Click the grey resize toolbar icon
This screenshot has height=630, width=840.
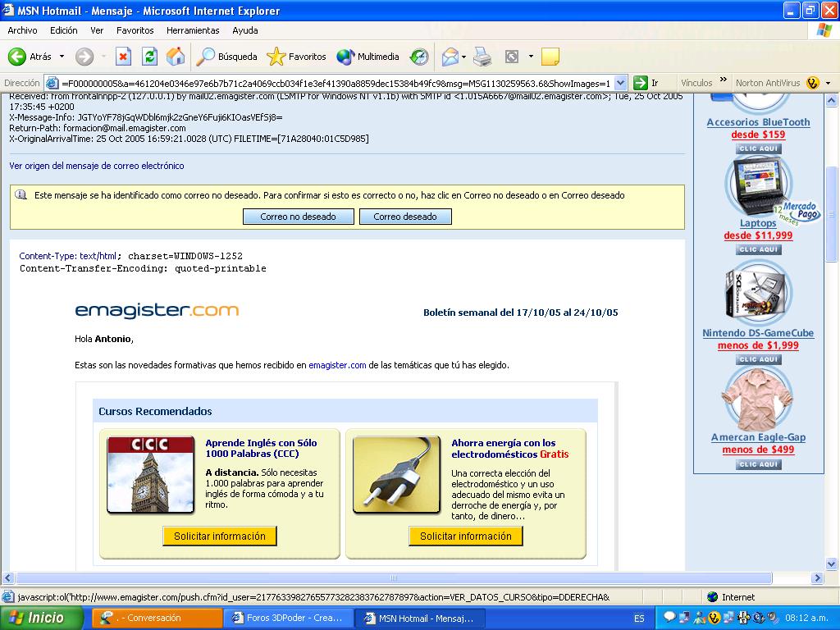(x=512, y=57)
